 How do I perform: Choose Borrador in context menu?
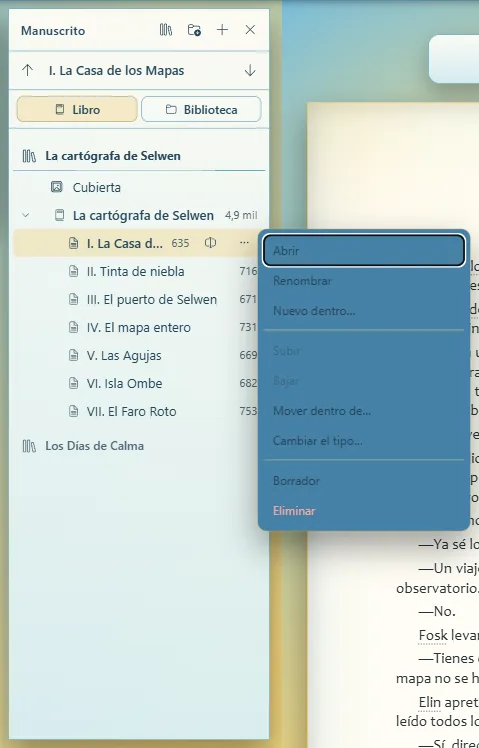(x=364, y=481)
